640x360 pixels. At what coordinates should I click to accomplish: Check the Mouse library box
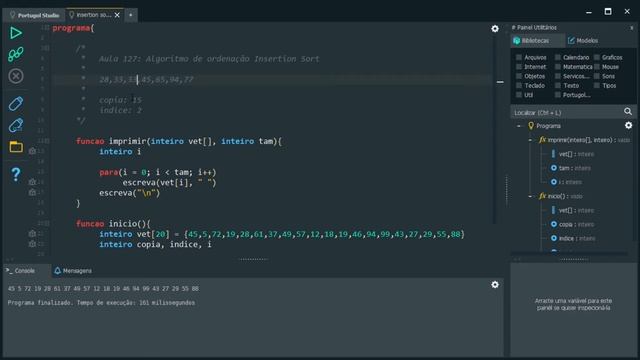point(597,67)
